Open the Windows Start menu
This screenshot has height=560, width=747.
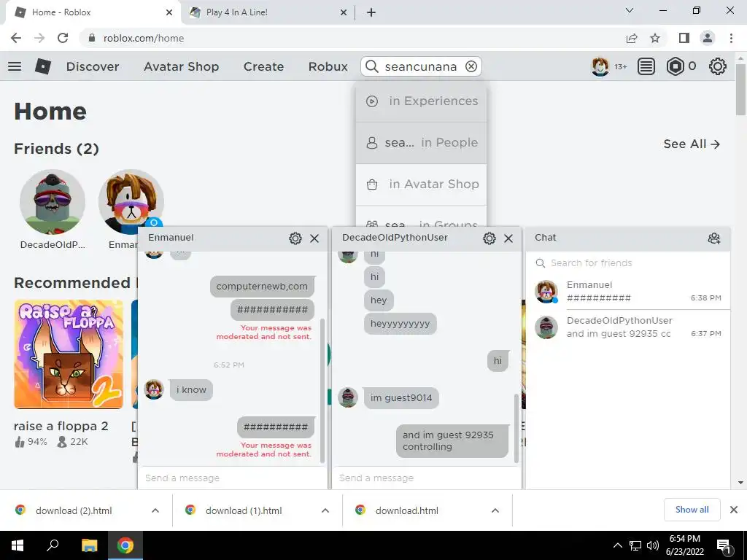18,545
